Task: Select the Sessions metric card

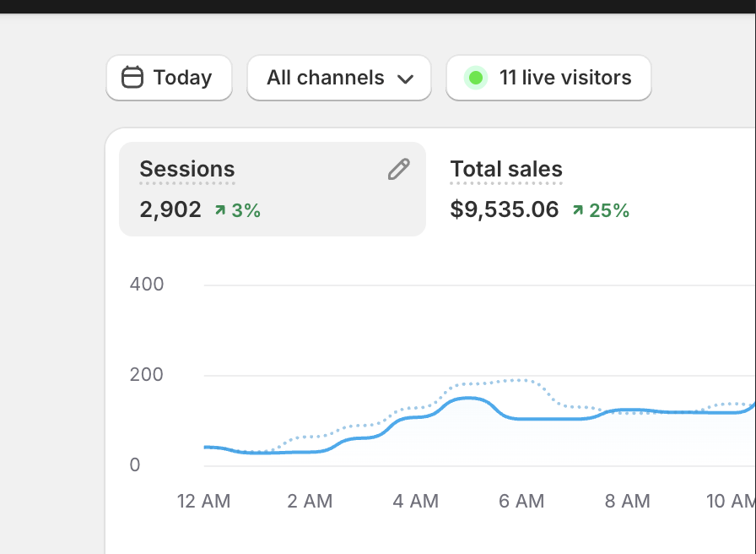Action: (273, 189)
